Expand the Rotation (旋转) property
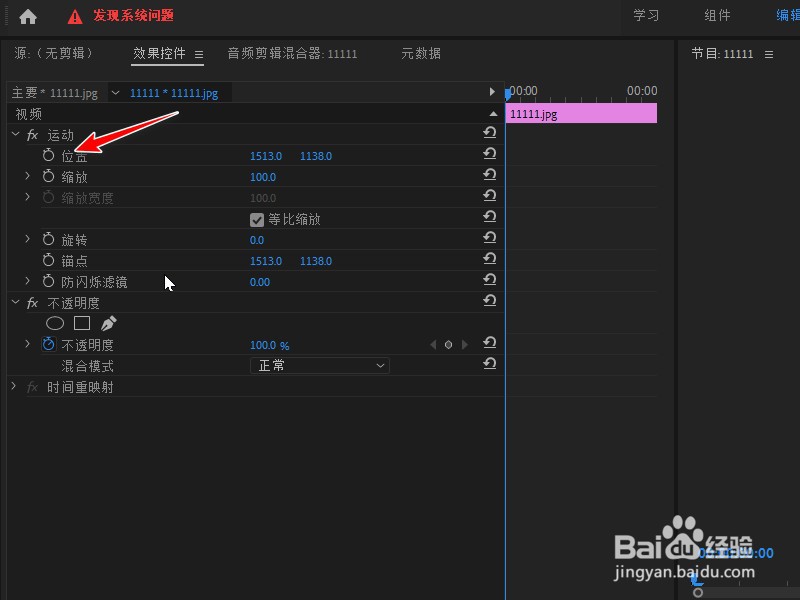Image resolution: width=800 pixels, height=600 pixels. [x=28, y=239]
